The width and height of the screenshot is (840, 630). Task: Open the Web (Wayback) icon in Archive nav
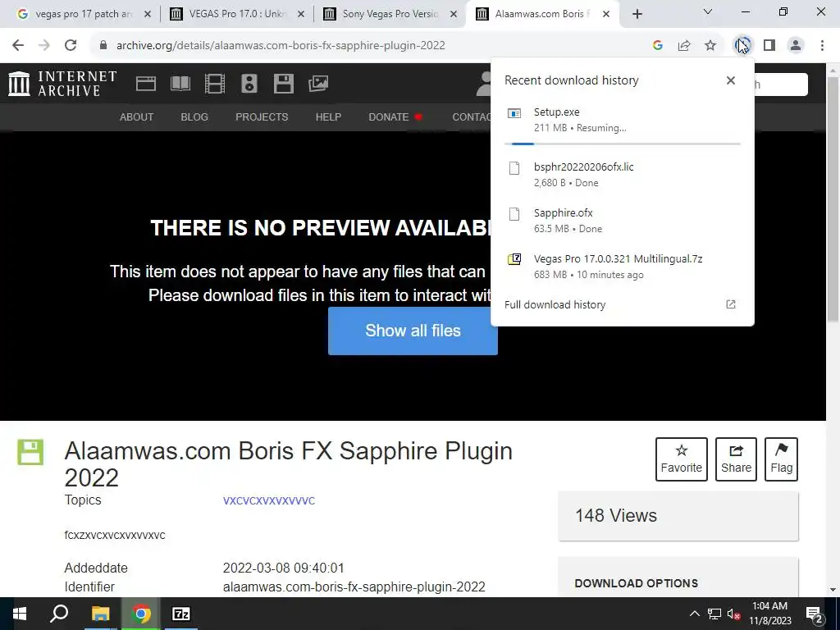pyautogui.click(x=146, y=84)
